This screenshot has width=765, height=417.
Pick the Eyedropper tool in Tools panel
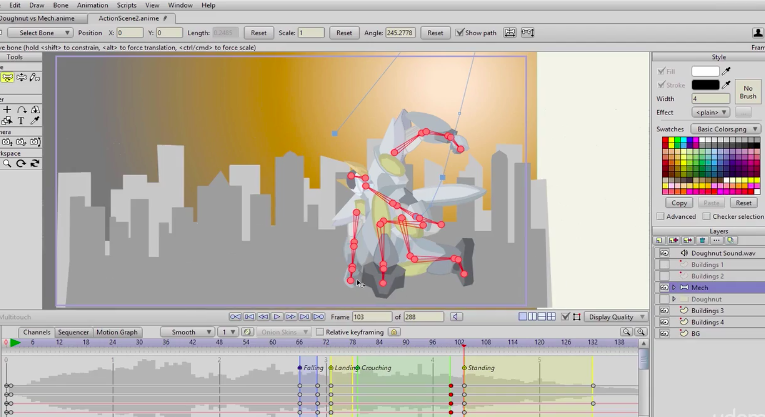34,121
